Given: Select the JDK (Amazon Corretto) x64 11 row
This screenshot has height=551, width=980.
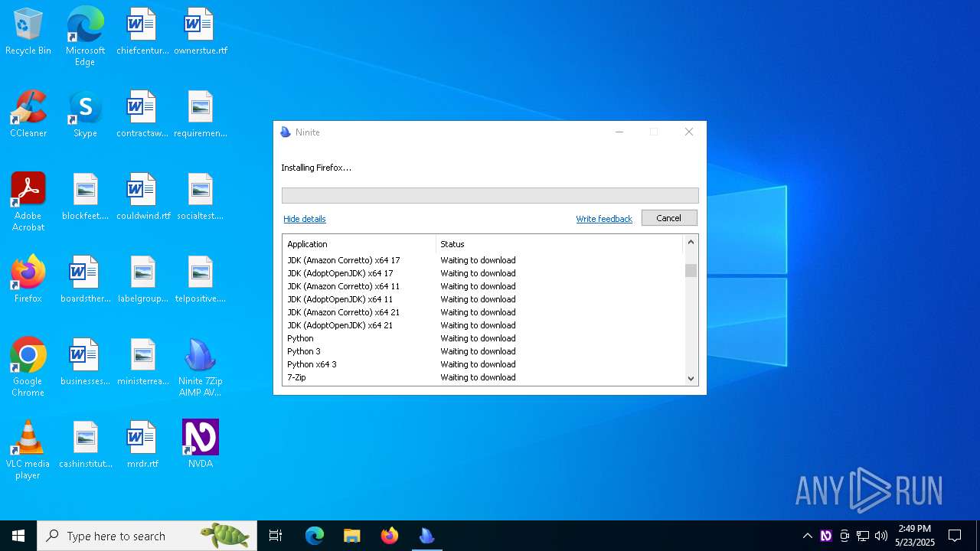Looking at the screenshot, I should tap(482, 286).
